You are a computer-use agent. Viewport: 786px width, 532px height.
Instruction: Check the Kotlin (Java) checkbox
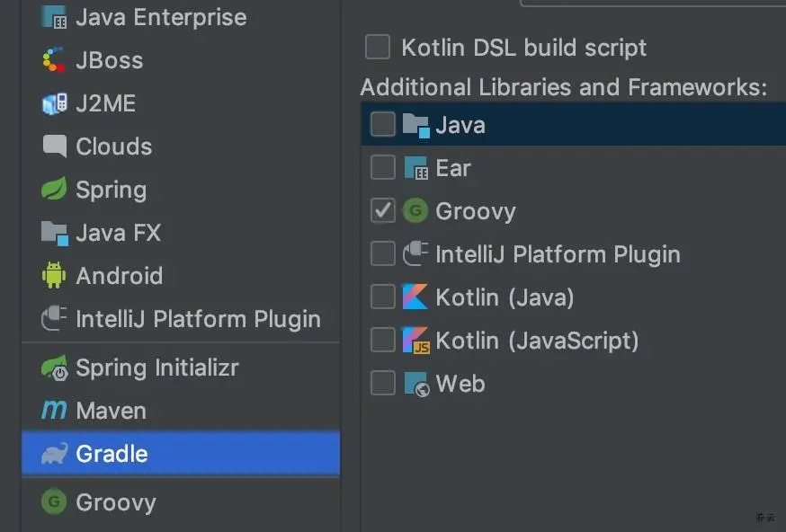[x=383, y=297]
